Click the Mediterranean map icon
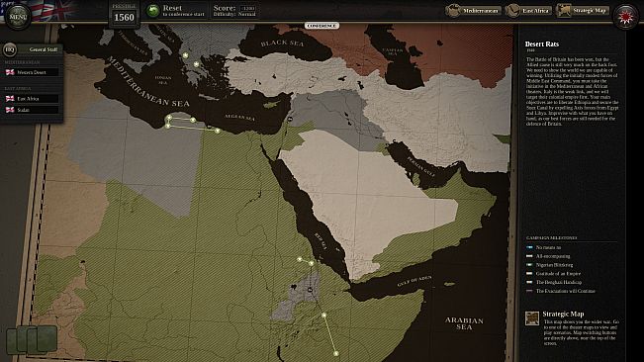The image size is (644, 362). coord(453,11)
